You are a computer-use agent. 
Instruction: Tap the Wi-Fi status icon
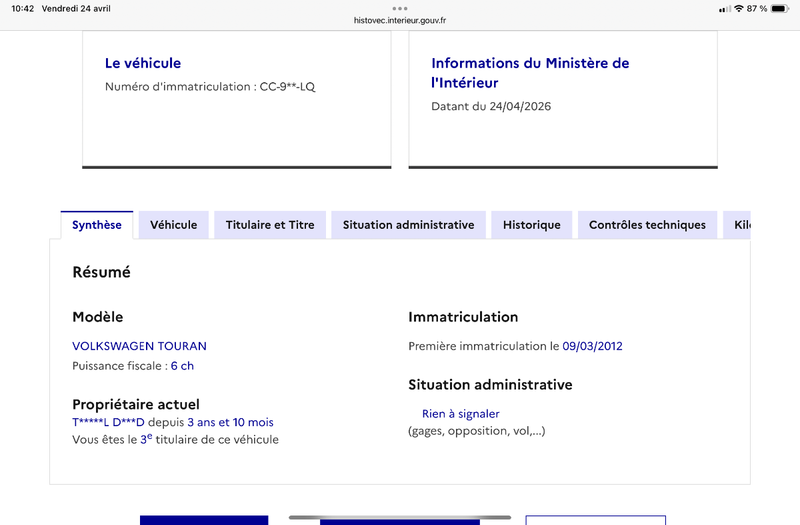(x=738, y=8)
